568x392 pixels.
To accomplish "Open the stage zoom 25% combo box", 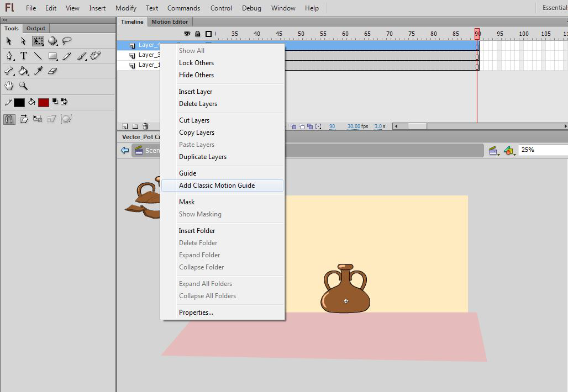I will [x=543, y=150].
